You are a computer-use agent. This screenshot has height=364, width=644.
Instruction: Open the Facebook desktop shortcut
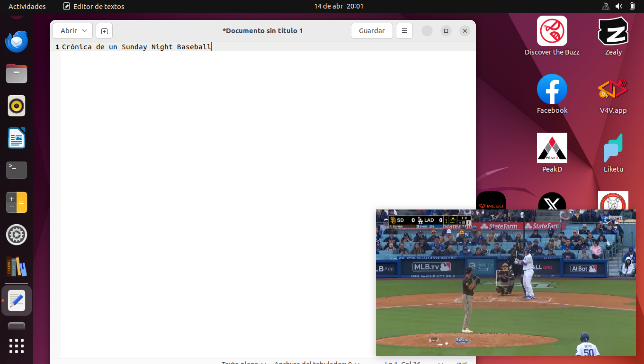(552, 94)
